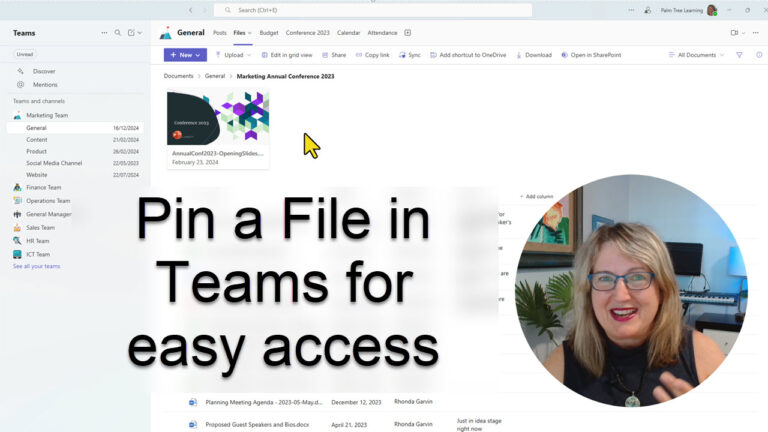Click the filter funnel icon
This screenshot has width=768, height=432.
739,55
